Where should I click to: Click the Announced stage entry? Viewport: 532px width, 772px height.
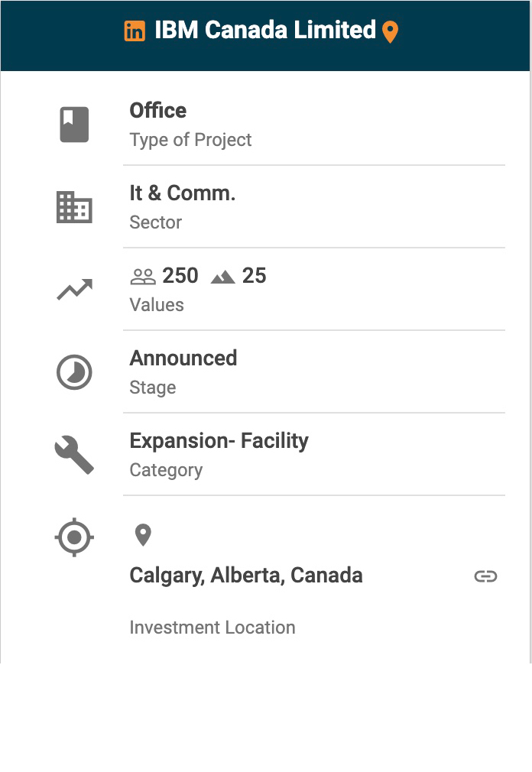click(183, 358)
